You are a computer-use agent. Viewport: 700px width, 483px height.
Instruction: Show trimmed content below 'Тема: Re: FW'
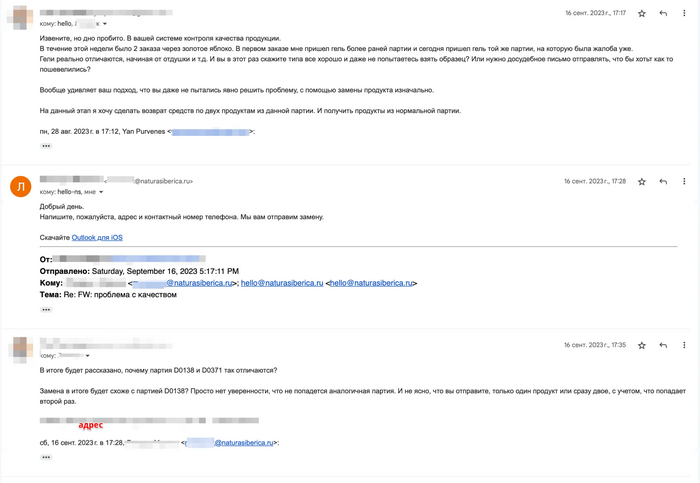tap(46, 309)
